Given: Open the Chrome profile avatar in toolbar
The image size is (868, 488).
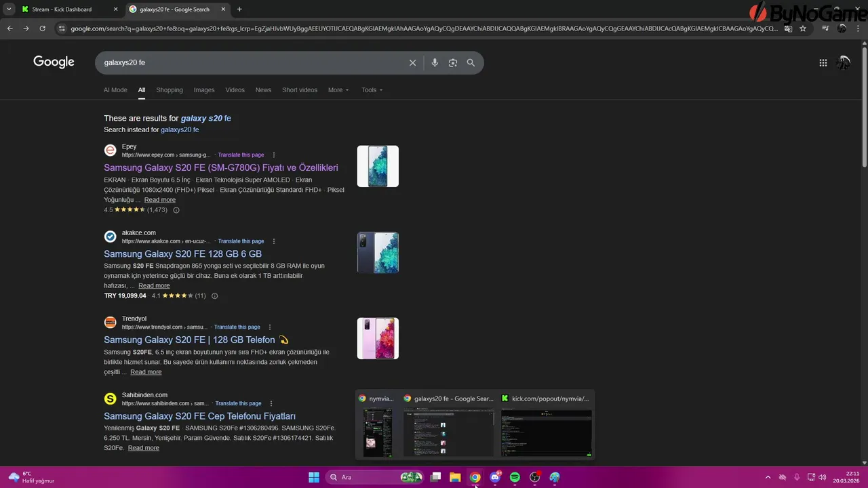Looking at the screenshot, I should (x=842, y=28).
